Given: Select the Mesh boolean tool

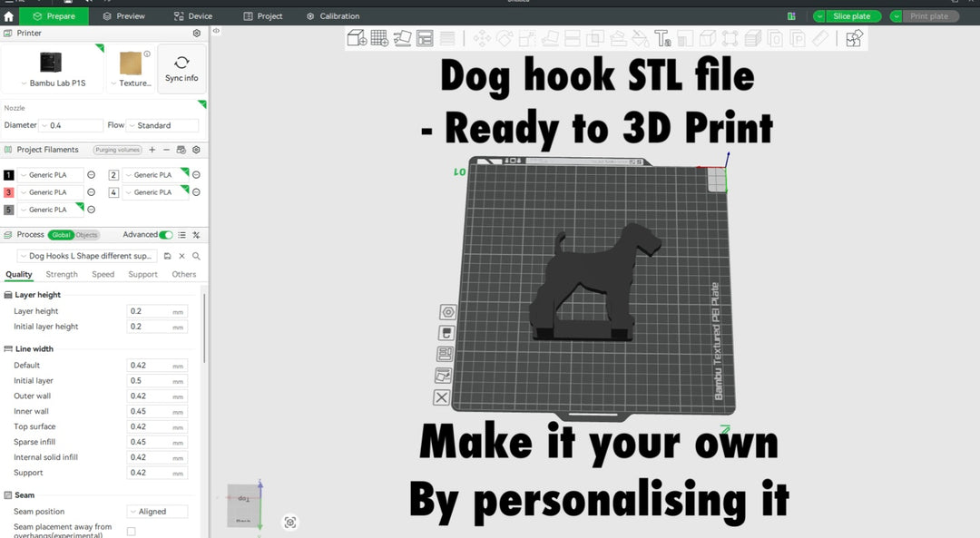Looking at the screenshot, I should point(595,39).
